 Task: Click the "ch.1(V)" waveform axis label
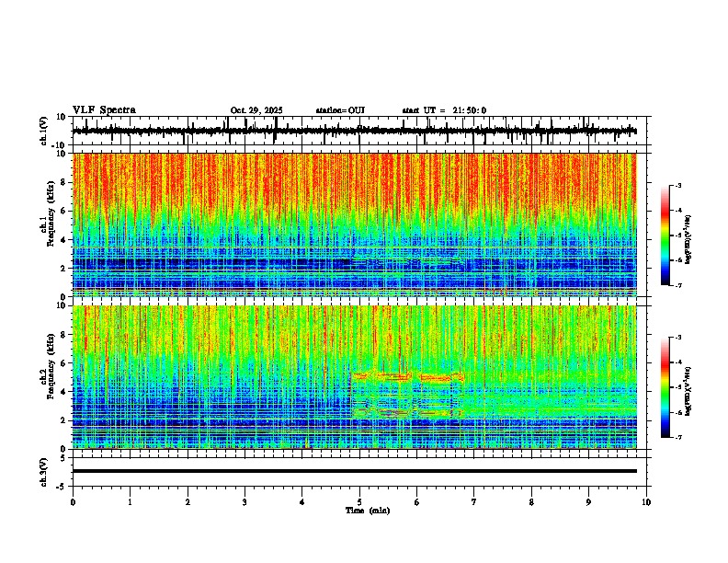coord(43,131)
